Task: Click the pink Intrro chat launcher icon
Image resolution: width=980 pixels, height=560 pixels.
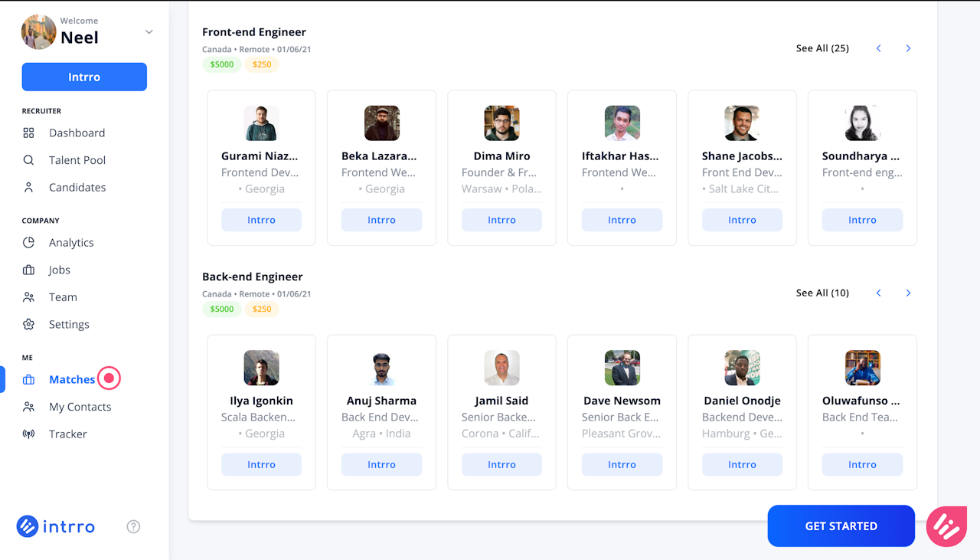Action: tap(946, 526)
